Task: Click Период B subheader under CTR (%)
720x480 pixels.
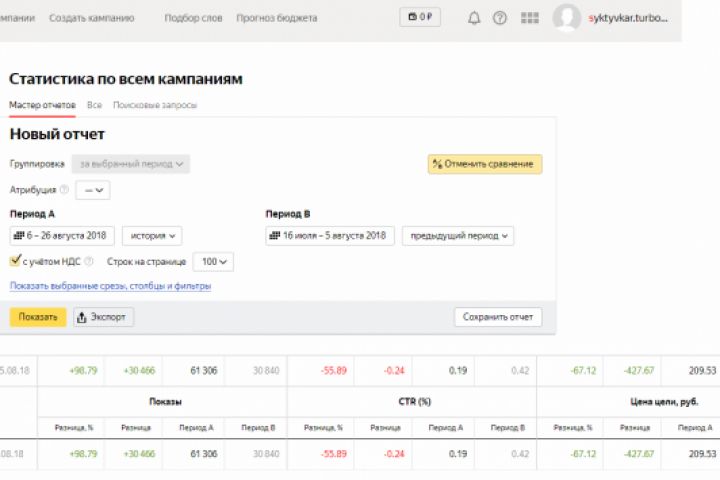Action: coord(508,428)
